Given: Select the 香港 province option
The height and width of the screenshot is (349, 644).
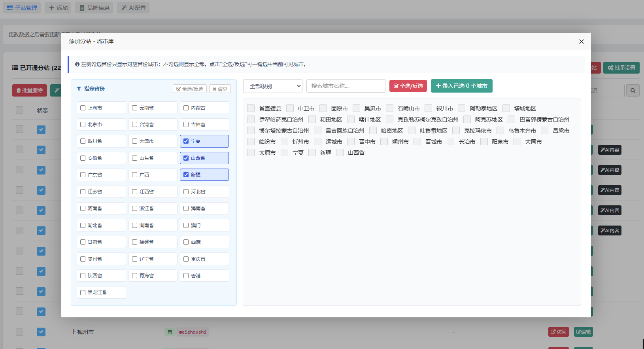Looking at the screenshot, I should (204, 275).
